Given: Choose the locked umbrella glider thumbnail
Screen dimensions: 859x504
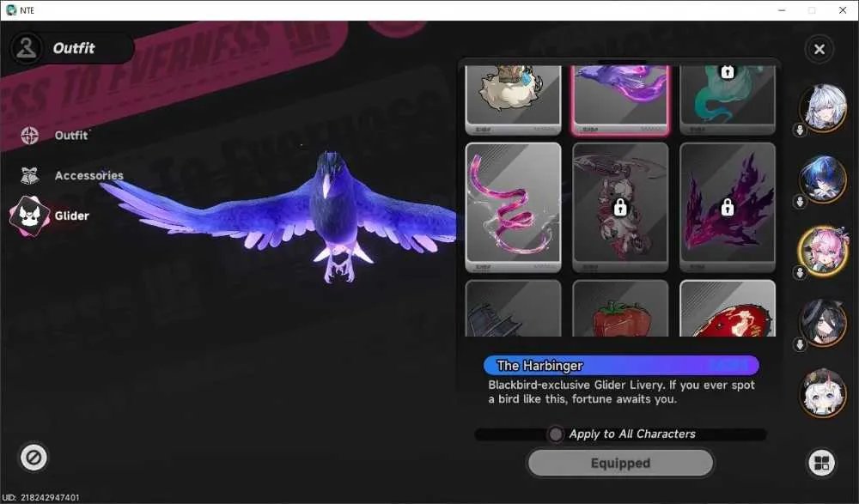Looking at the screenshot, I should [620, 207].
